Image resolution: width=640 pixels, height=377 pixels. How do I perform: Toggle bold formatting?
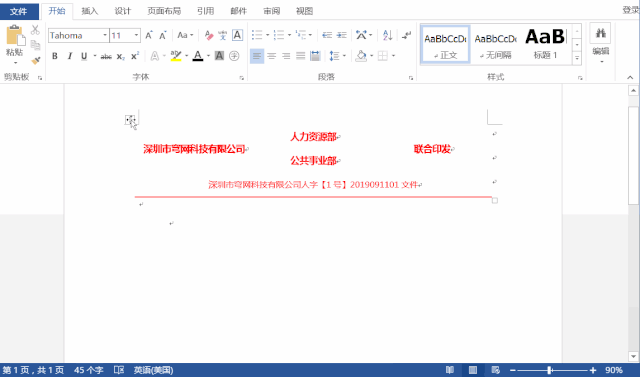(55, 56)
